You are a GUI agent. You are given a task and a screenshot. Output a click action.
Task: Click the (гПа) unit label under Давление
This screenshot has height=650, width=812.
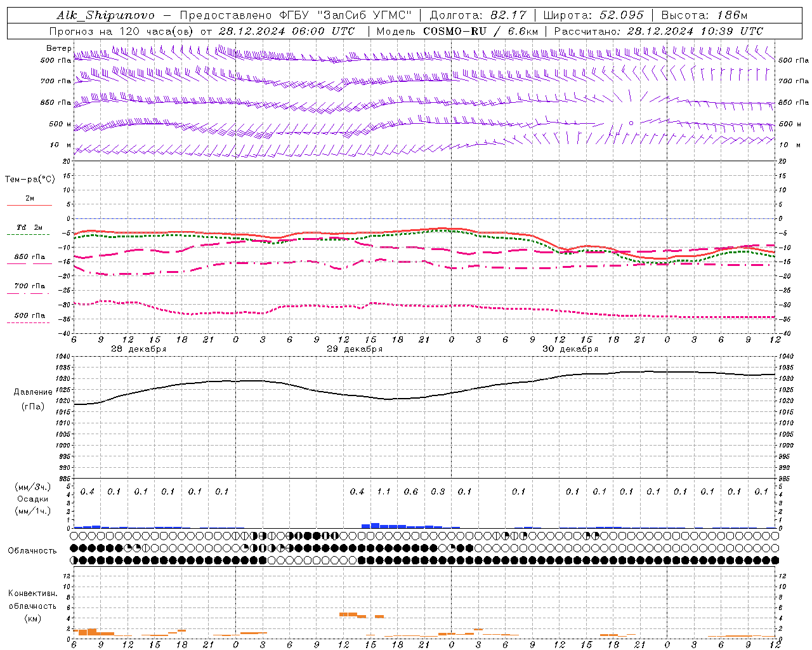(33, 407)
